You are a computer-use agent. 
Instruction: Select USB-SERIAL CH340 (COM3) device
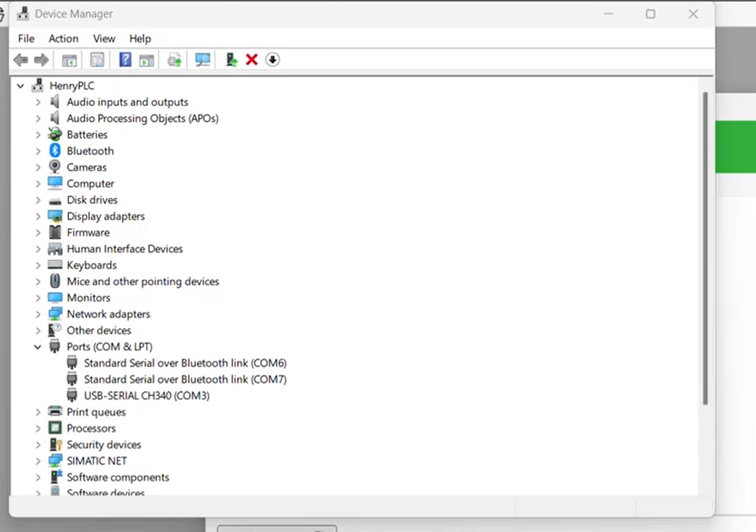[x=146, y=396]
